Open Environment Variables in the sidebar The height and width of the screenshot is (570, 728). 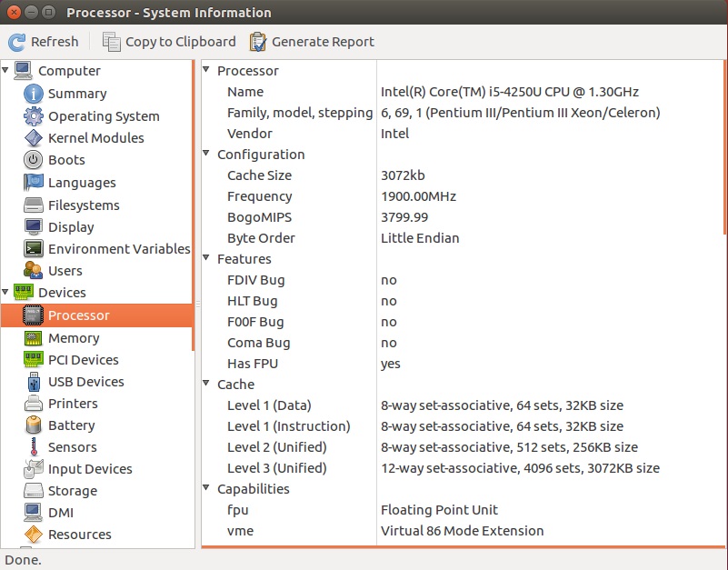tap(118, 249)
